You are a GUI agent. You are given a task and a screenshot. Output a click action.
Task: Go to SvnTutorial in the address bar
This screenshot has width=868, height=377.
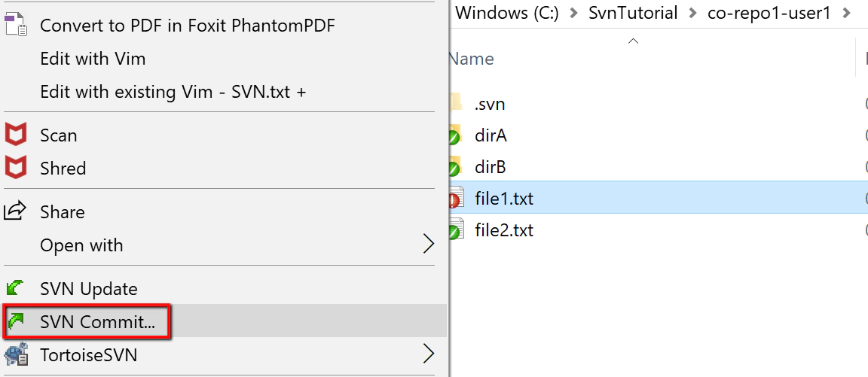633,12
